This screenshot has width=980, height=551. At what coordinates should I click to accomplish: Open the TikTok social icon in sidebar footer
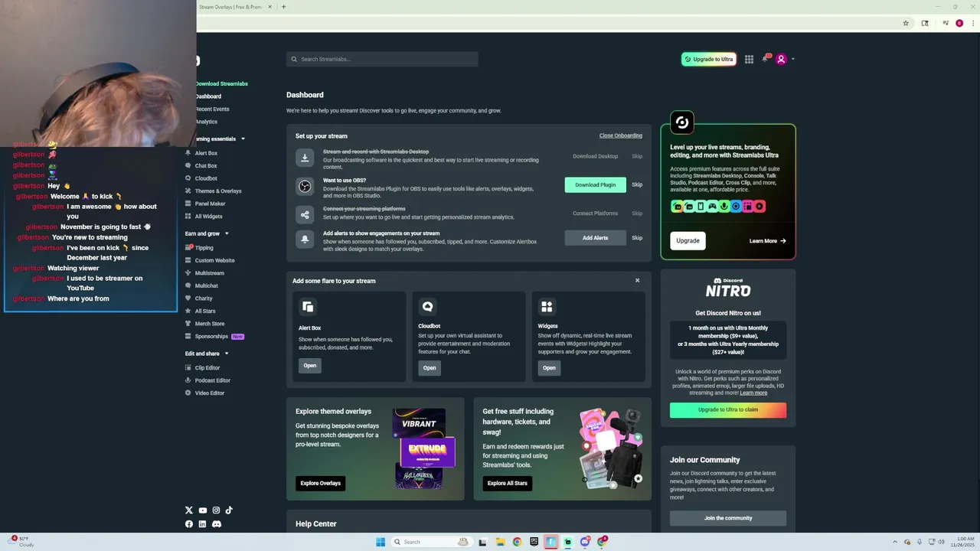229,510
